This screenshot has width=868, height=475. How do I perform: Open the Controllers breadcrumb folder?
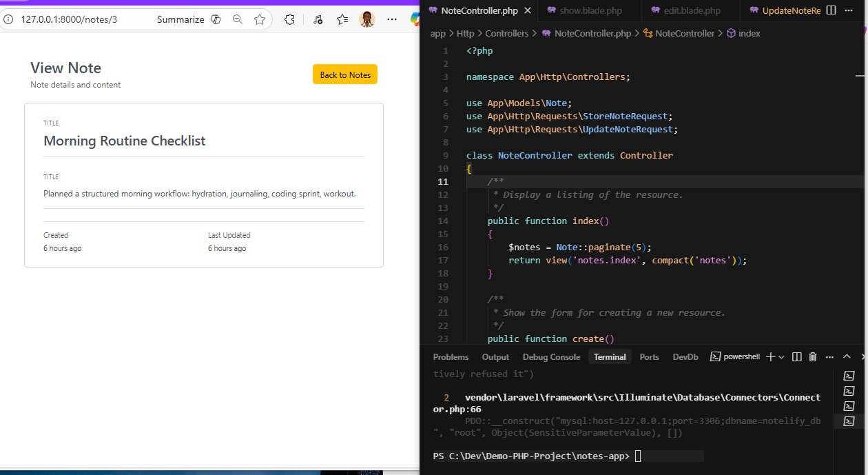(x=506, y=33)
